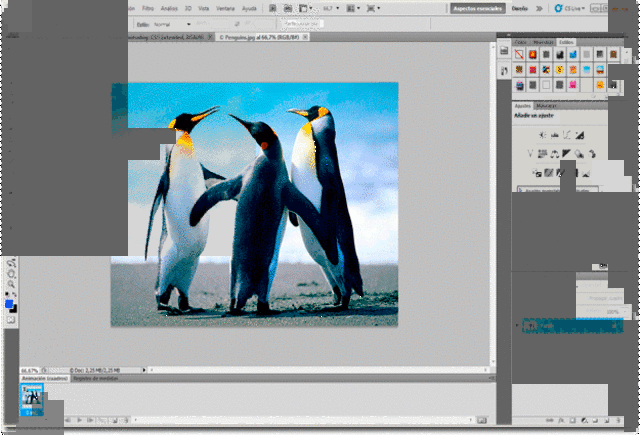Add a Levels adjustment
640x435 pixels.
(x=555, y=135)
